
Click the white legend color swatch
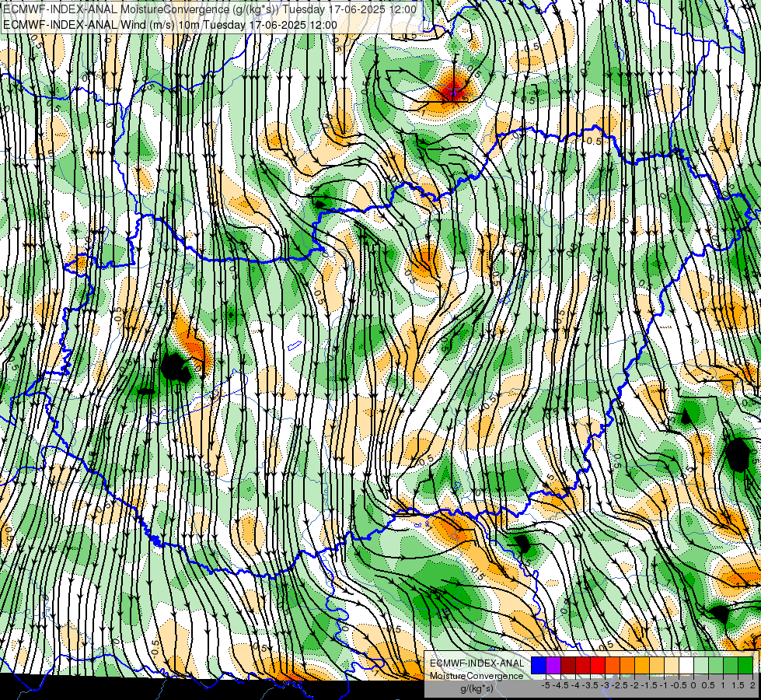686,665
